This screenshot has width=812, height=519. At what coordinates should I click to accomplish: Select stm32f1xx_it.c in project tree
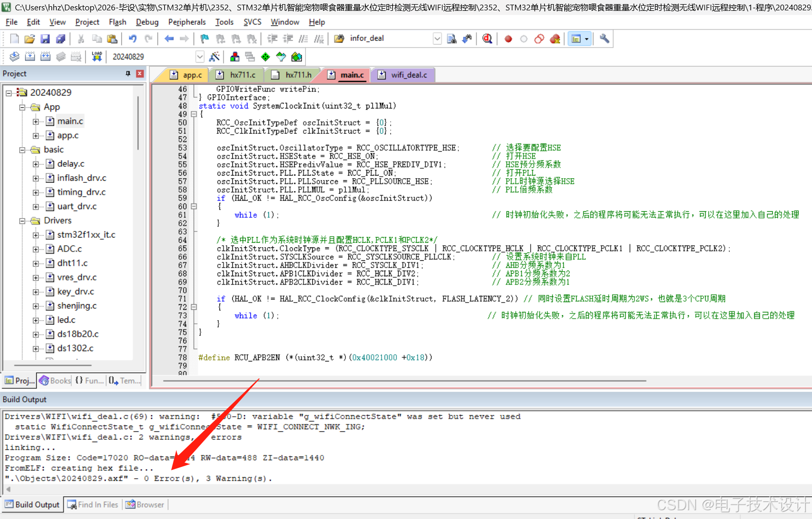pyautogui.click(x=86, y=235)
